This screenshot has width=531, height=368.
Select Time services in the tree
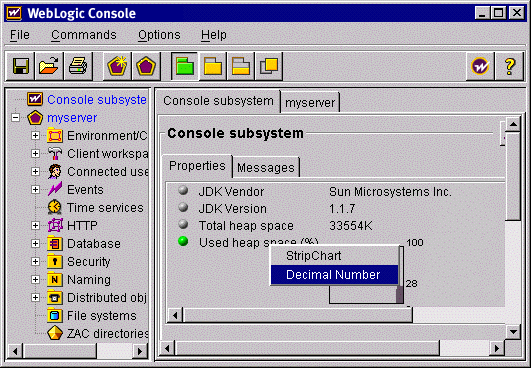(x=105, y=208)
